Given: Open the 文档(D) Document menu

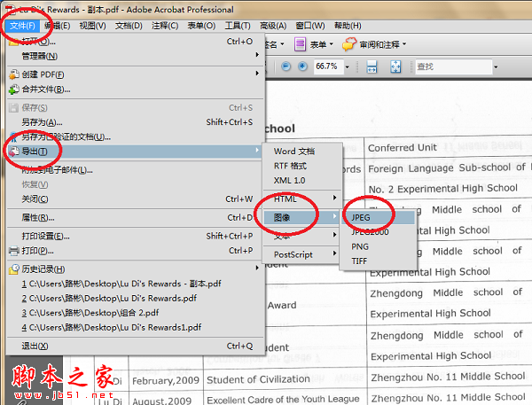Looking at the screenshot, I should (x=129, y=26).
